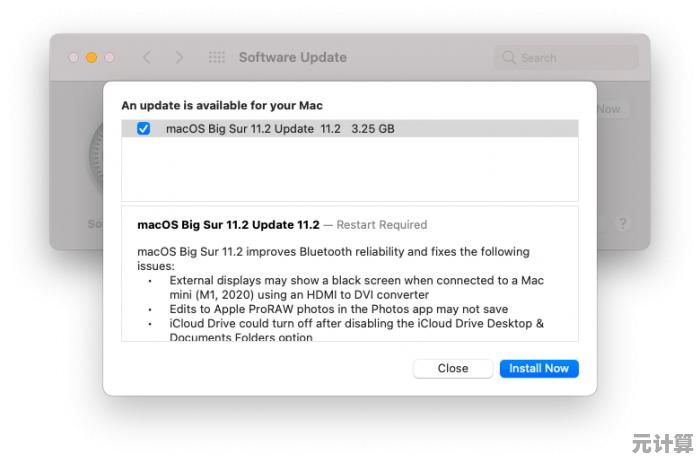Click the partially hidden Update Now button
700x462 pixels.
[x=608, y=109]
